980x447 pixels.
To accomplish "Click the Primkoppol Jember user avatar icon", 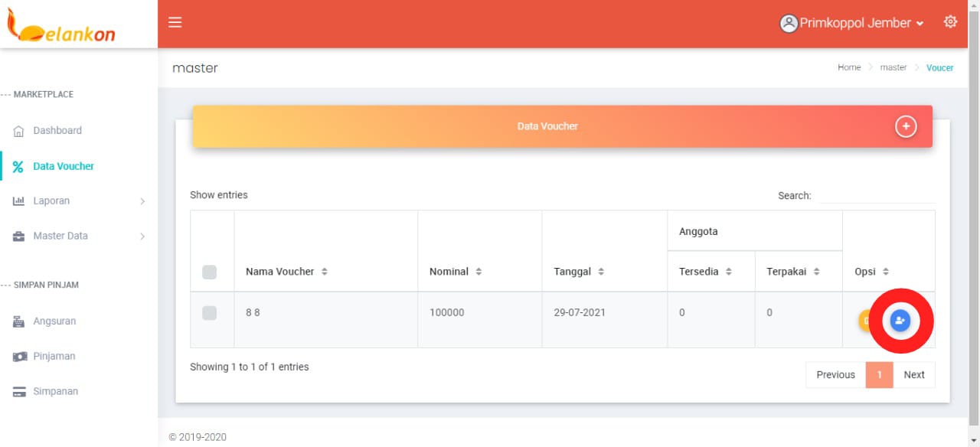I will (789, 23).
